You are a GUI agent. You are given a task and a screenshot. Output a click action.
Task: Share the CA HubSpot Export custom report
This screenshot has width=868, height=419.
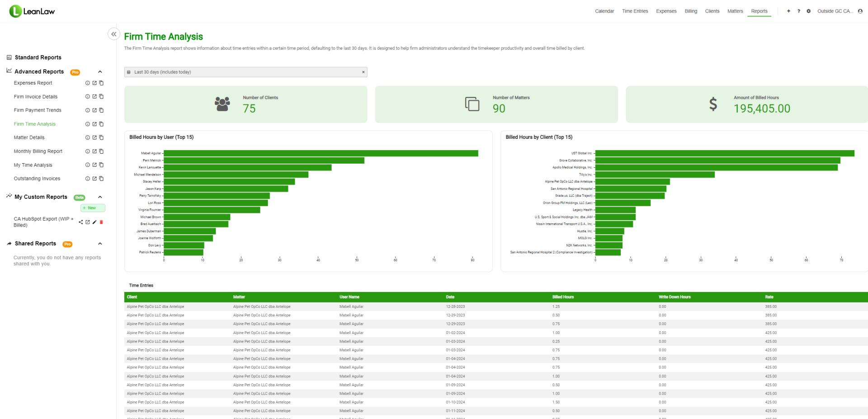click(x=80, y=222)
